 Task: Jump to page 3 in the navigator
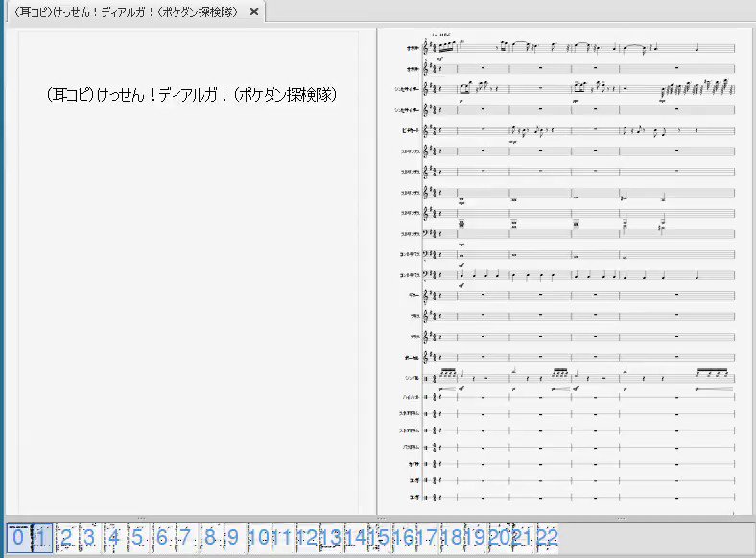coord(89,537)
